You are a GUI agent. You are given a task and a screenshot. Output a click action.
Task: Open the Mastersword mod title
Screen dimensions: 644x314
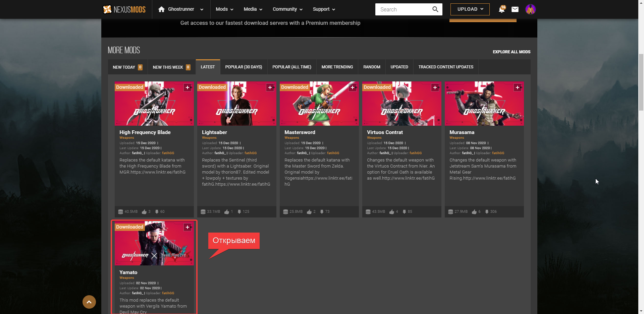[300, 132]
